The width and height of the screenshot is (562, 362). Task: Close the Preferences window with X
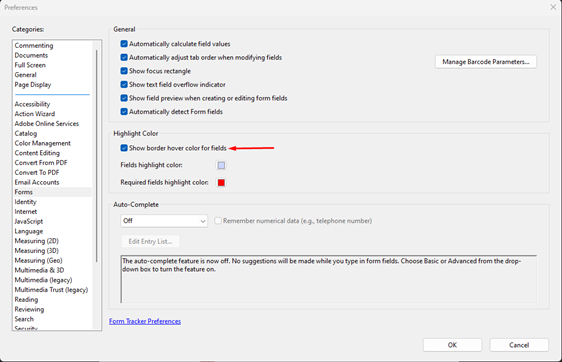tap(553, 7)
